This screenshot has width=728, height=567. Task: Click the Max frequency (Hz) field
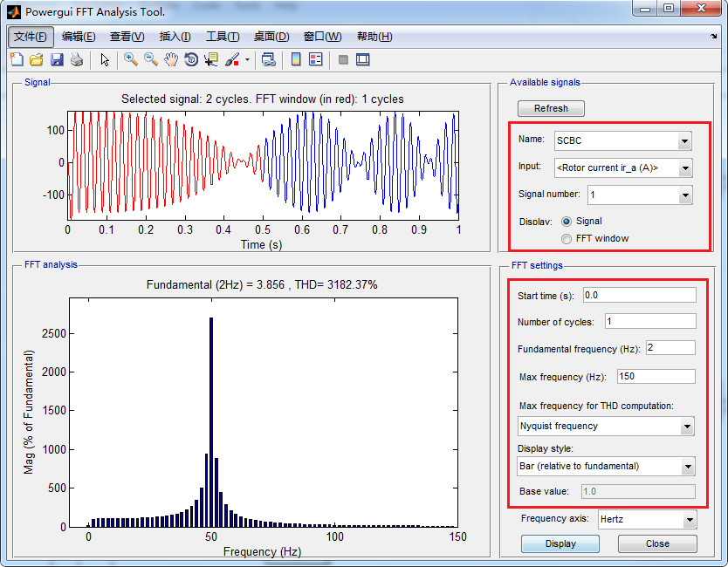(x=656, y=376)
